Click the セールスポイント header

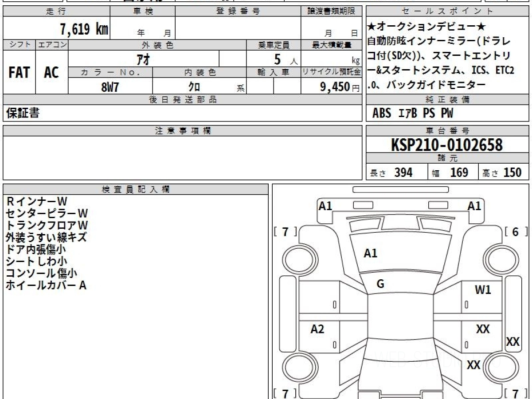(448, 12)
